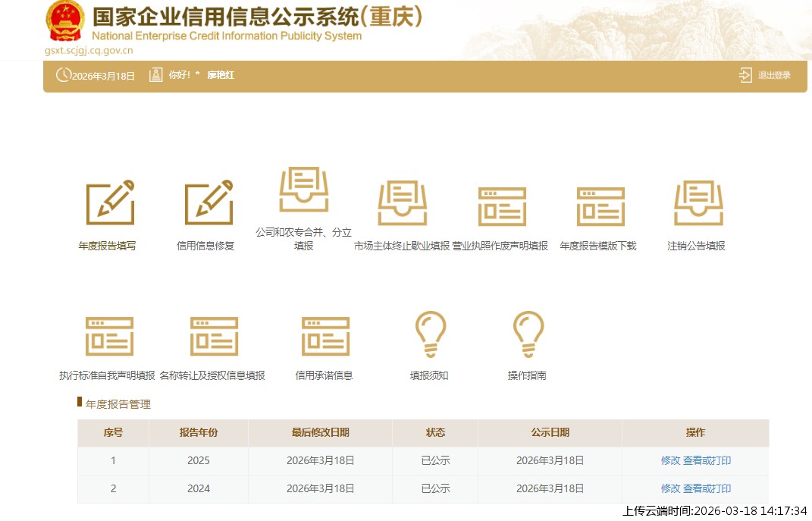Screen dimensions: 812x521
Task: Select the 信用承诺信息 icon
Action: [325, 336]
